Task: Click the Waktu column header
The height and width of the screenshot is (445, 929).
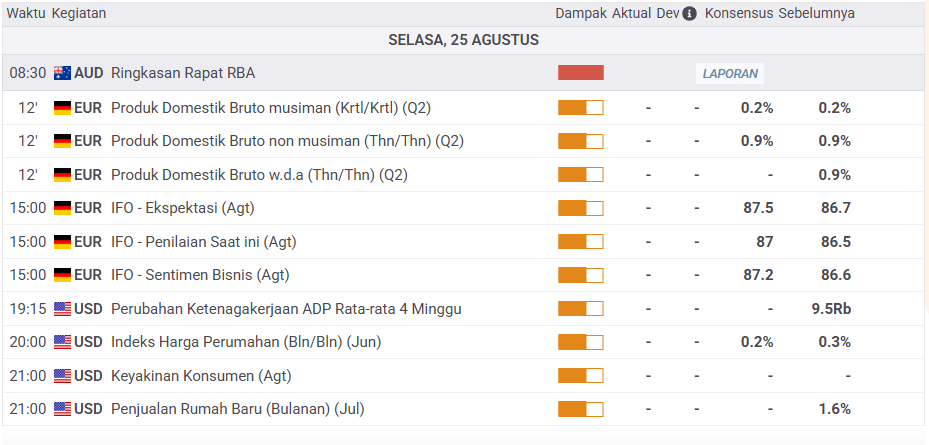Action: (x=26, y=14)
